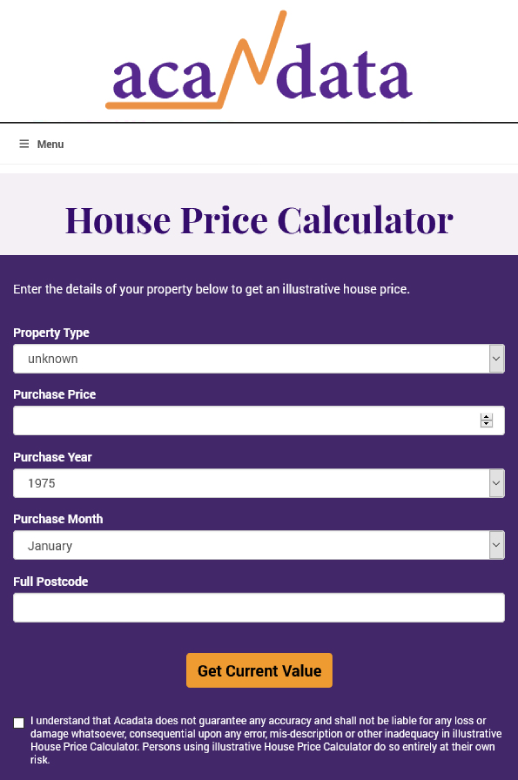Click the Get Current Value button
This screenshot has height=780, width=518.
tap(259, 671)
